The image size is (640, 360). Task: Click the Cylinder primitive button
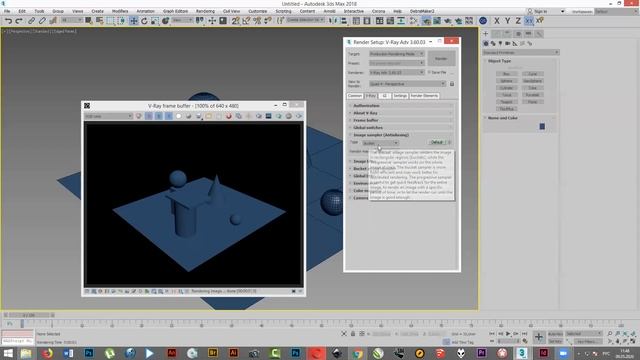tap(507, 88)
